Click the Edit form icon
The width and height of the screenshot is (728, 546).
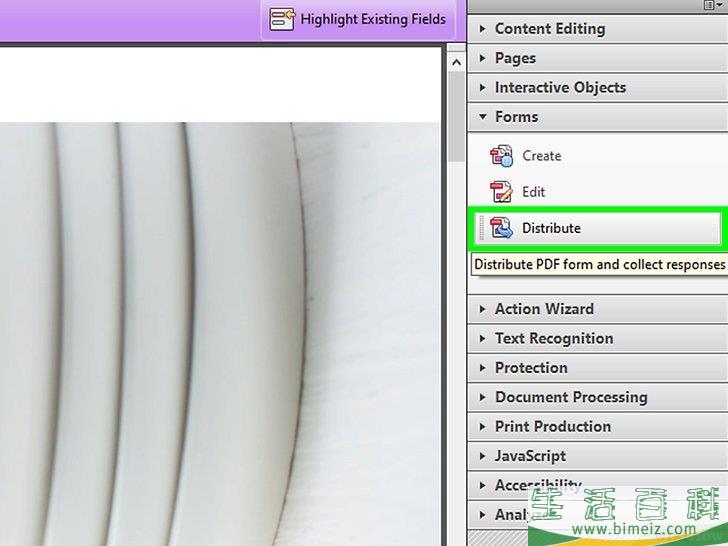(x=501, y=192)
